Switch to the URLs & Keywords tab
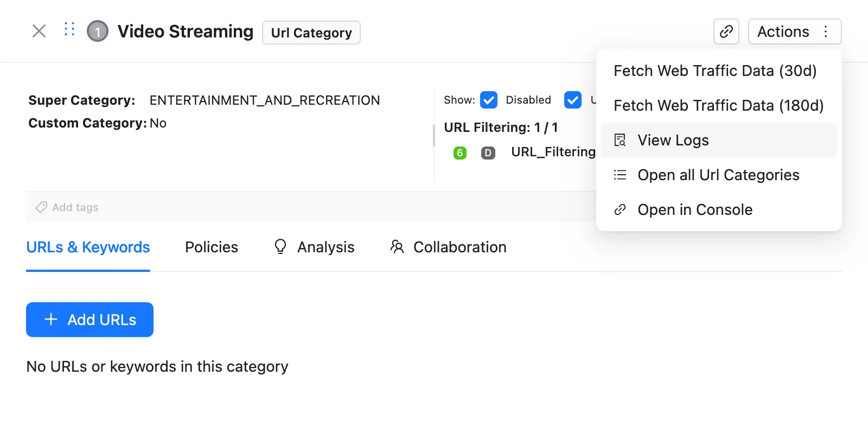The width and height of the screenshot is (868, 445). click(x=88, y=247)
